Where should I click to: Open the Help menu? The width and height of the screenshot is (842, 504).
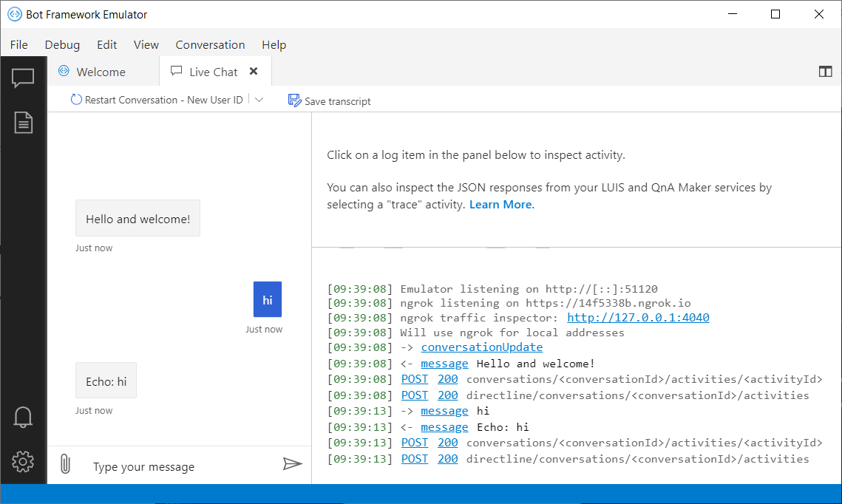274,44
